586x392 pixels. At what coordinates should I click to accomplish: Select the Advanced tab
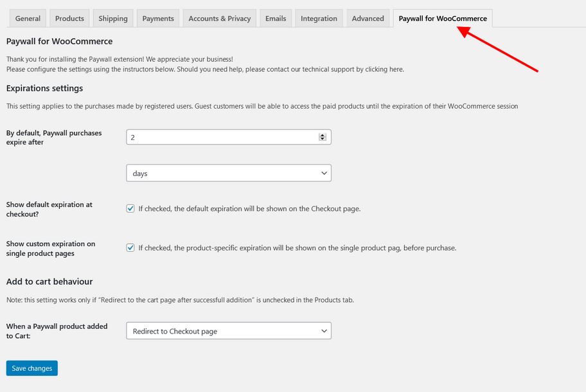tap(368, 18)
